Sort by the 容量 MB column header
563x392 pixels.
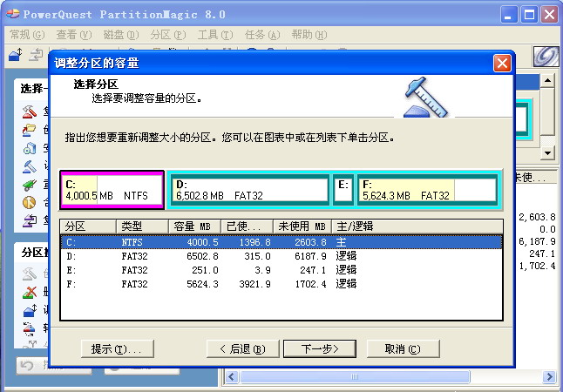click(194, 226)
